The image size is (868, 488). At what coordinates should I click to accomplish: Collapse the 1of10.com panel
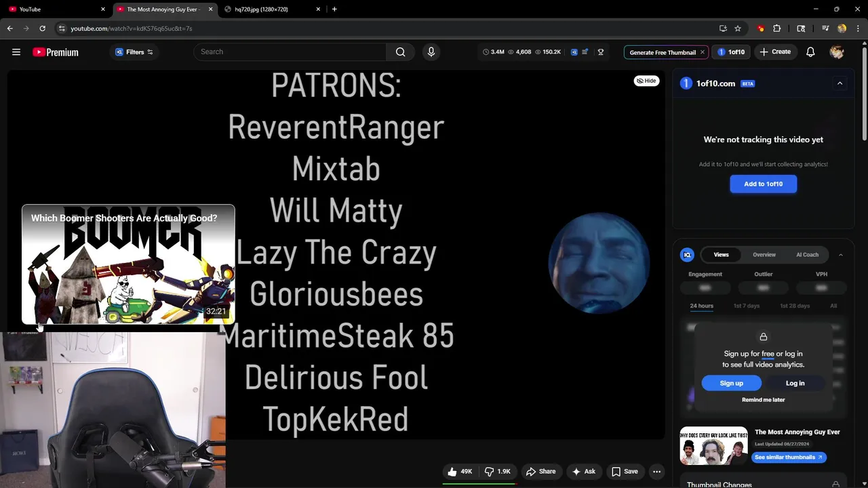click(x=840, y=83)
